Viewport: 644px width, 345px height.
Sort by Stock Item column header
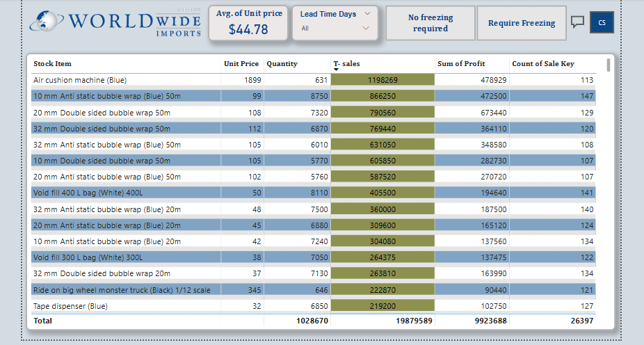[x=52, y=64]
